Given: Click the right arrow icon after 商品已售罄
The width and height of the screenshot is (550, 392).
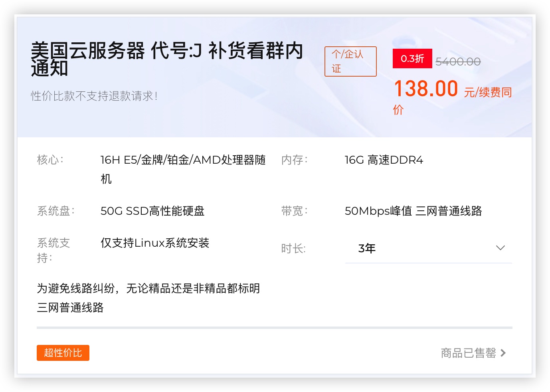Looking at the screenshot, I should (x=503, y=353).
